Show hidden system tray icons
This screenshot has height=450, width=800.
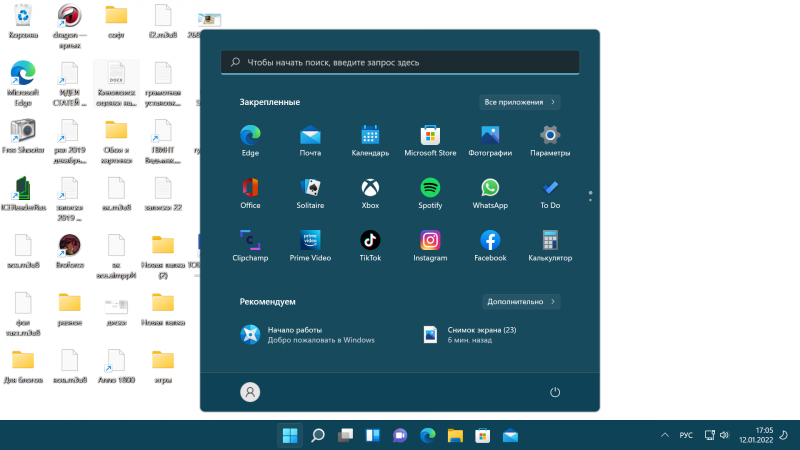(x=665, y=436)
